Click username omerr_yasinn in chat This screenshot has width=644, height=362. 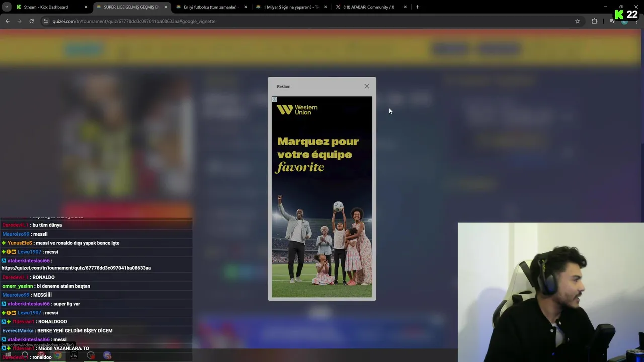18,286
